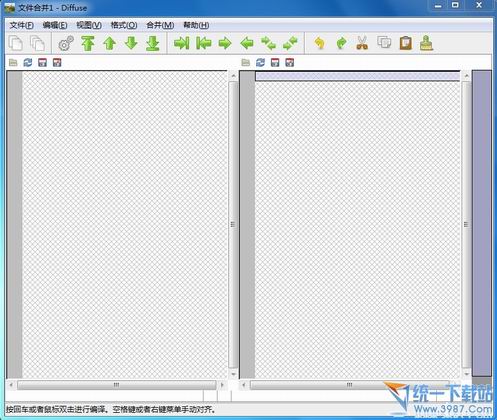Click the left pane horizontal scrollbar
497x420 pixels.
[x=116, y=385]
